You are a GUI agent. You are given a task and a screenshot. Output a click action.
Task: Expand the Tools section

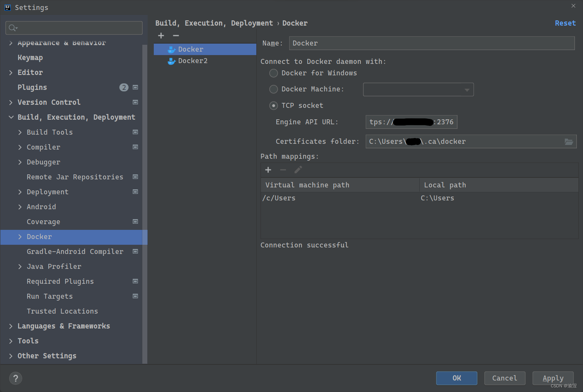(x=11, y=341)
